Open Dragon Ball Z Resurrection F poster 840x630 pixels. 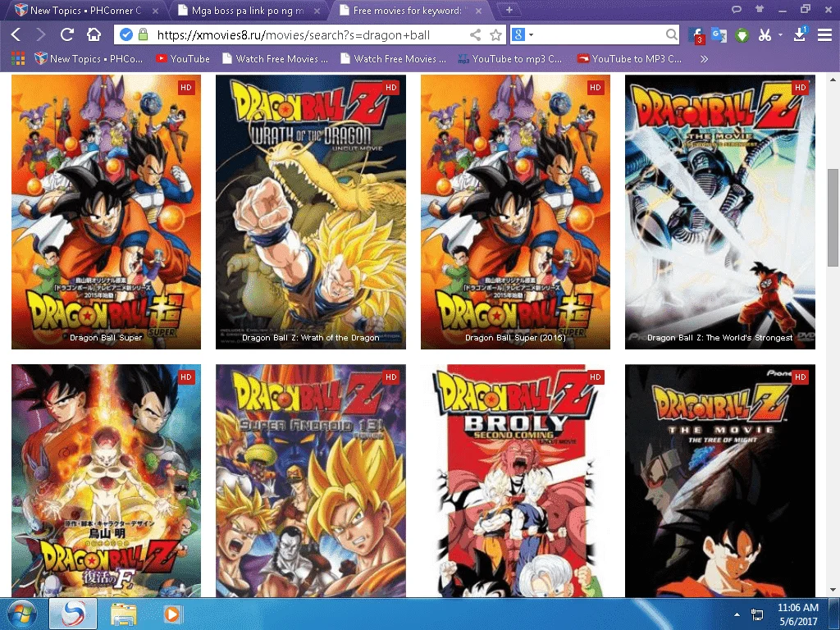[x=106, y=481]
